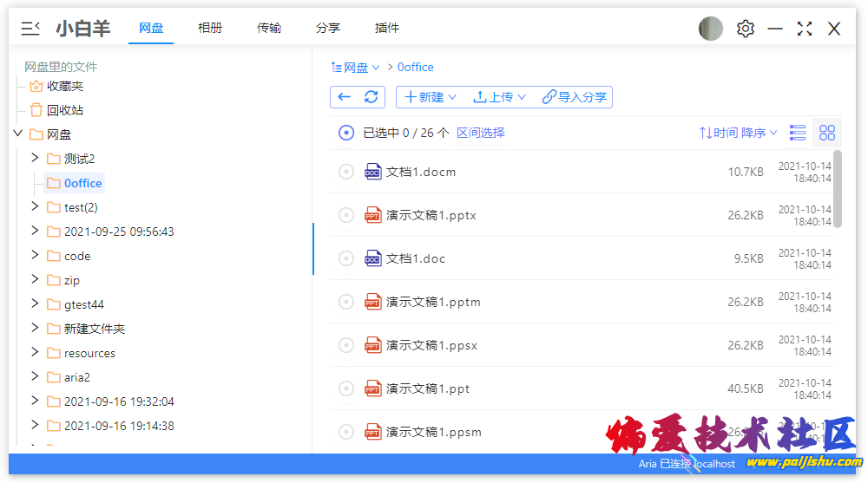Toggle the select-all radio next to 已选中
The image size is (868, 483).
(x=346, y=133)
